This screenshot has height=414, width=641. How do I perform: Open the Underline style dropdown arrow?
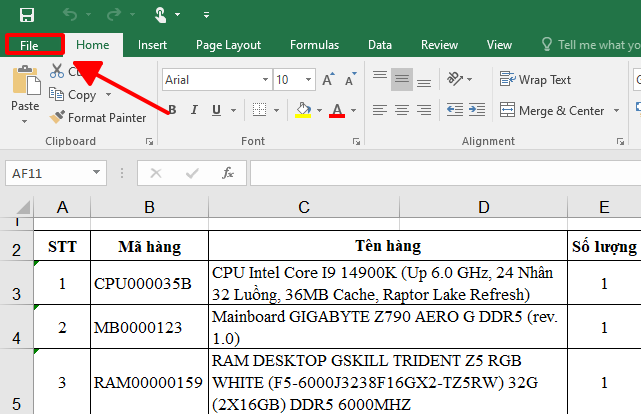[233, 110]
